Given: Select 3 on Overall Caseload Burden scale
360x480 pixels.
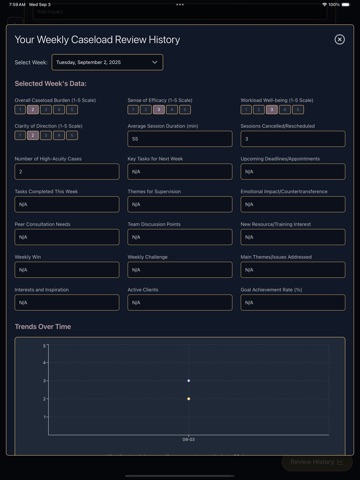Looking at the screenshot, I should (46, 110).
